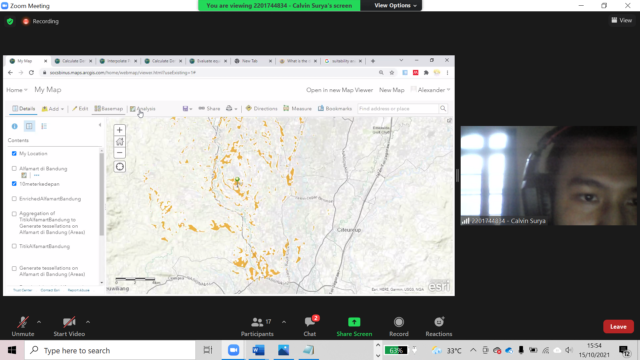This screenshot has width=640, height=360.
Task: Open Zoom Reactions panel
Action: (x=439, y=327)
